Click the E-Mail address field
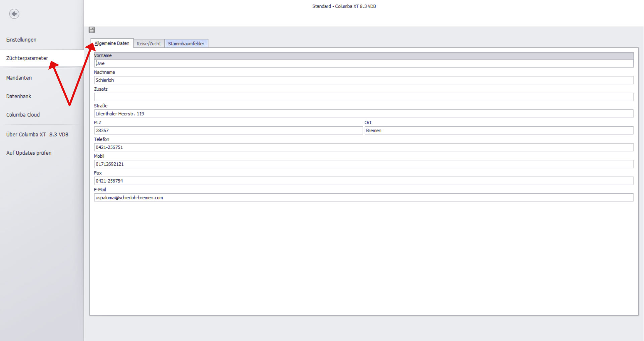644x341 pixels. click(364, 198)
